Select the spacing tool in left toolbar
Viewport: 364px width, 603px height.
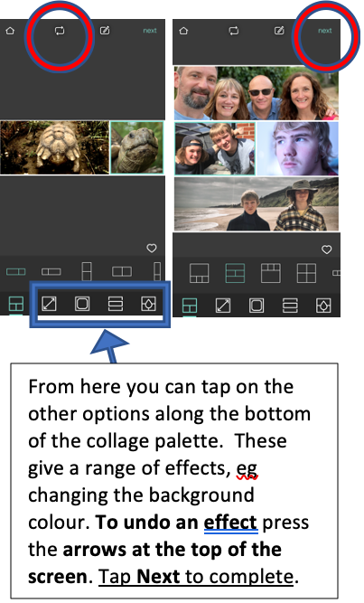pyautogui.click(x=116, y=304)
